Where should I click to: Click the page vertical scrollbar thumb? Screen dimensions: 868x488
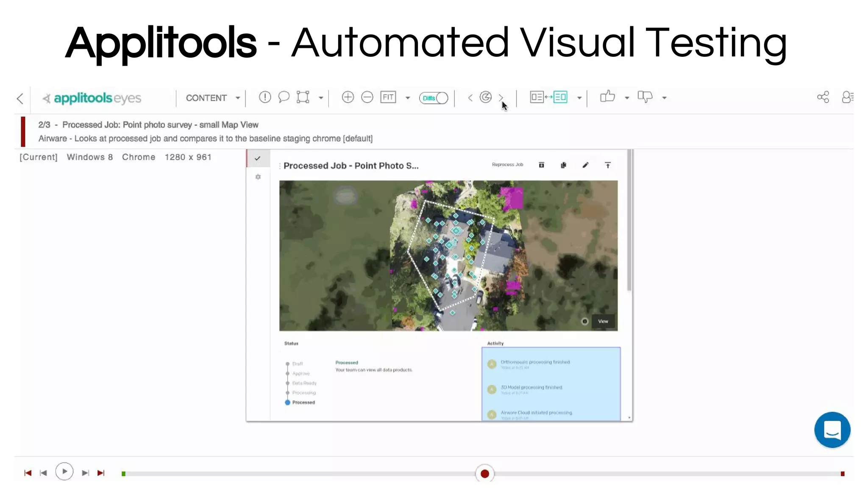[629, 220]
